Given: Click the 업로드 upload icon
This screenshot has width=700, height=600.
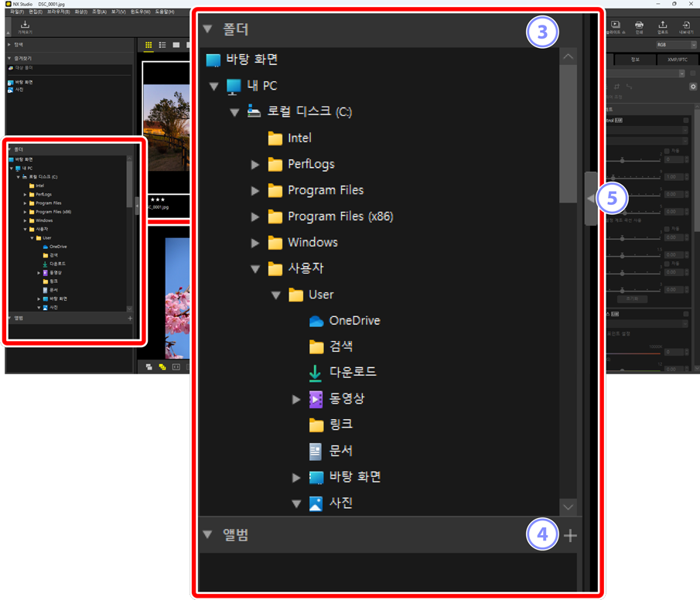Looking at the screenshot, I should (662, 27).
